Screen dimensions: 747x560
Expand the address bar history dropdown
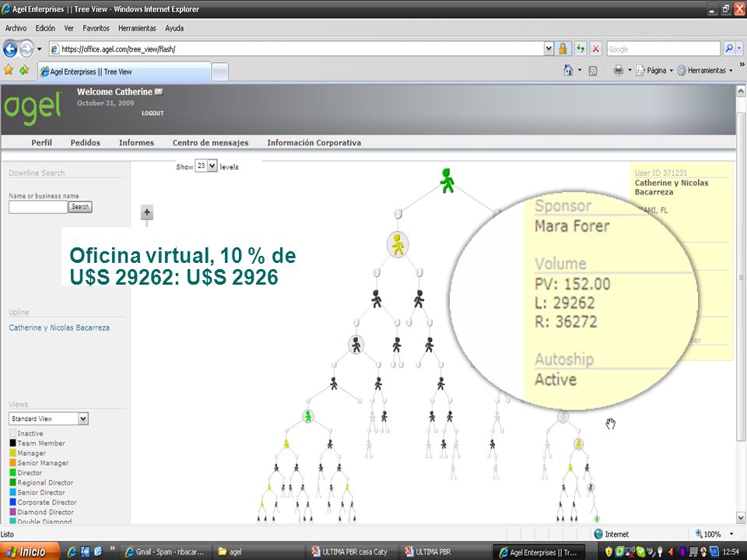549,48
